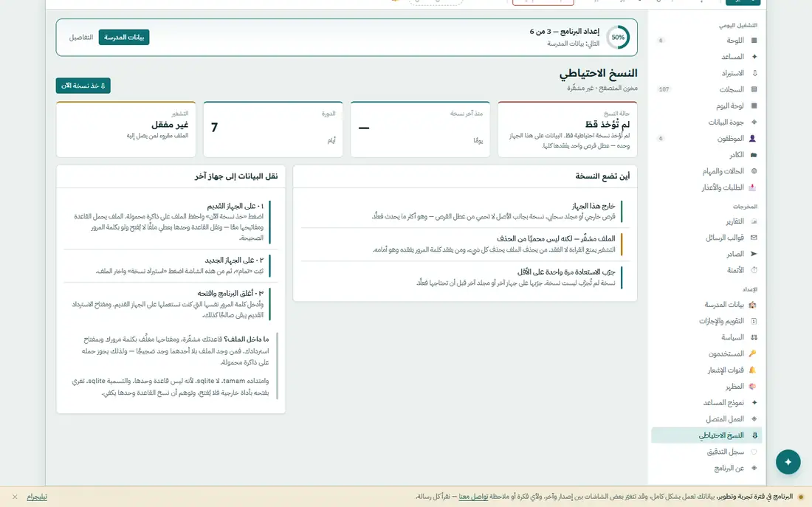Open the تيليجرام link in bottom banner
812x507 pixels.
pos(37,497)
